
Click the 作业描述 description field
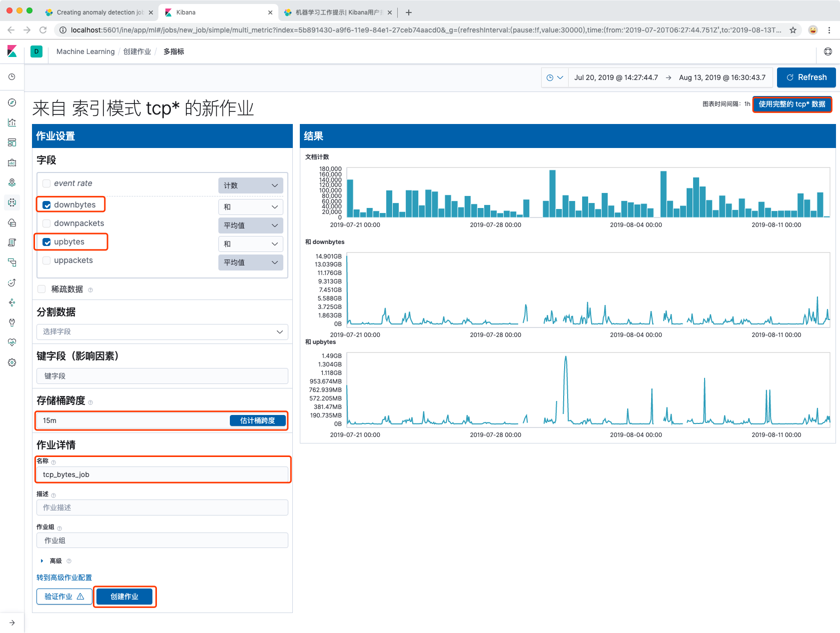click(x=162, y=507)
